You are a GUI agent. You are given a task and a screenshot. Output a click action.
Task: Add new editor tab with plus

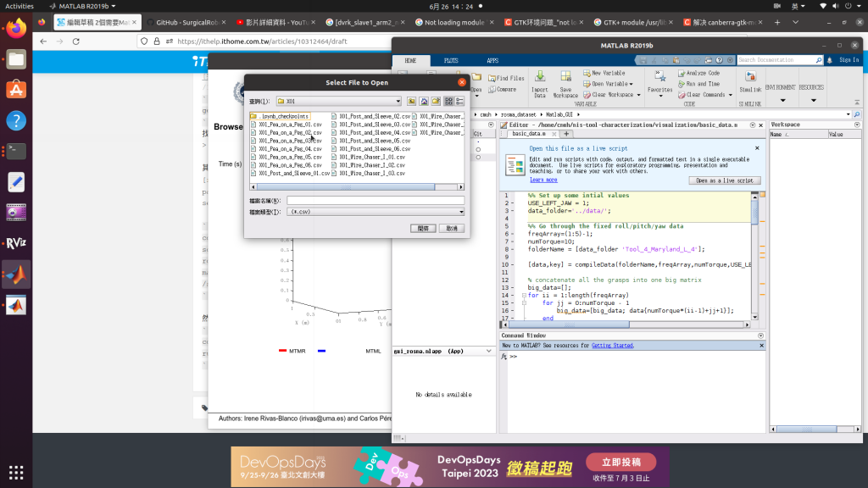point(565,134)
